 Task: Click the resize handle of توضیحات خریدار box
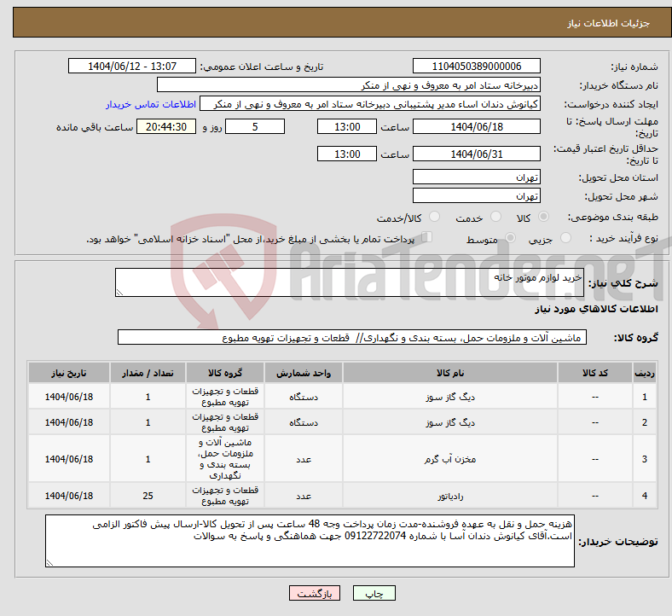(x=49, y=562)
